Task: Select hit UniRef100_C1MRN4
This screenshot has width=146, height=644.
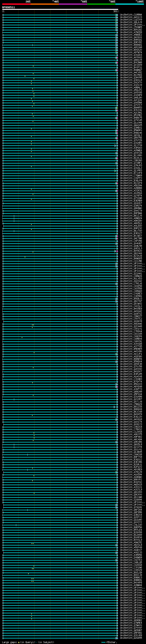Action: tap(131, 15)
